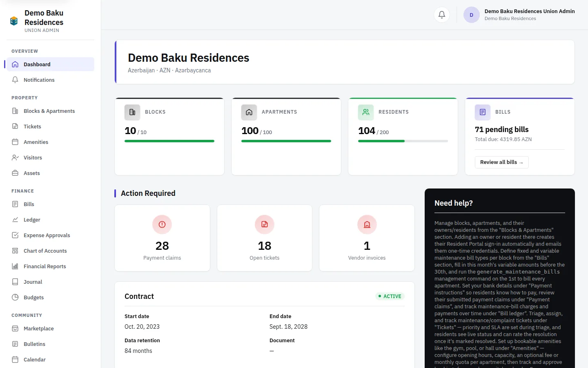
Task: Open the notifications bell in the header
Action: point(442,15)
